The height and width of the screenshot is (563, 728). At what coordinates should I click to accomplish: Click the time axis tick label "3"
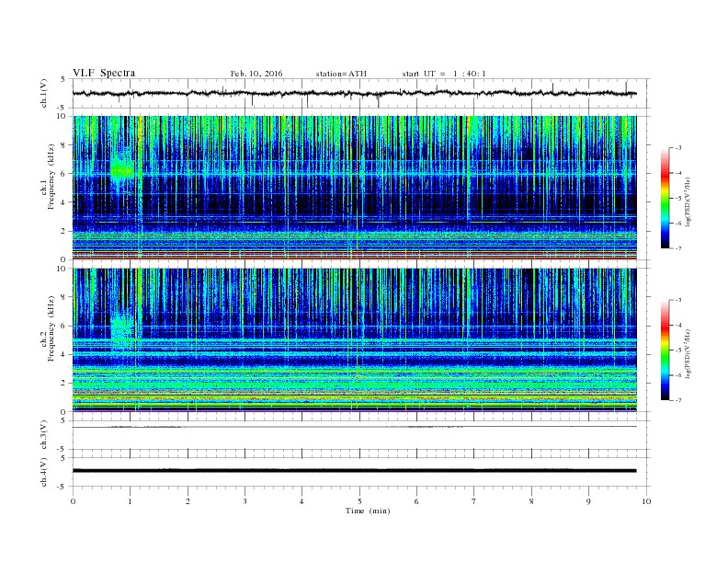tap(245, 501)
